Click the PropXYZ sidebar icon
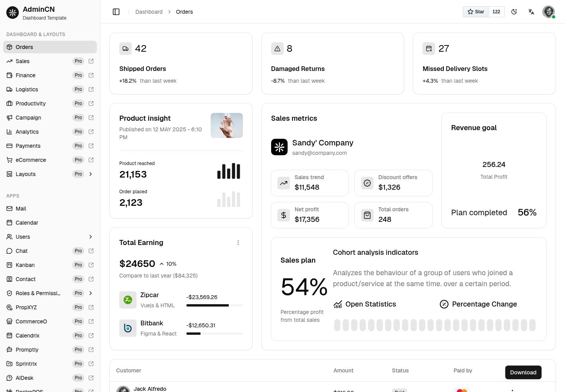Viewport: 565px width, 392px height. point(9,307)
